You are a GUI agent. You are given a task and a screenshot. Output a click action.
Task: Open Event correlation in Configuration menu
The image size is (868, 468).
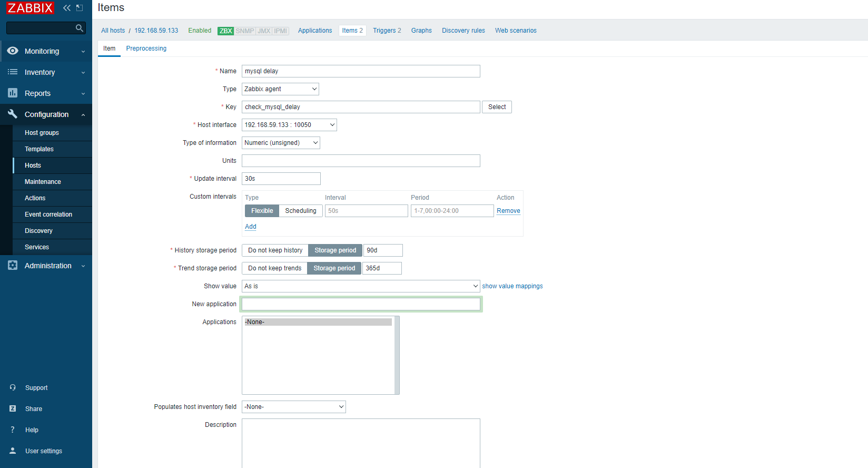[52, 214]
